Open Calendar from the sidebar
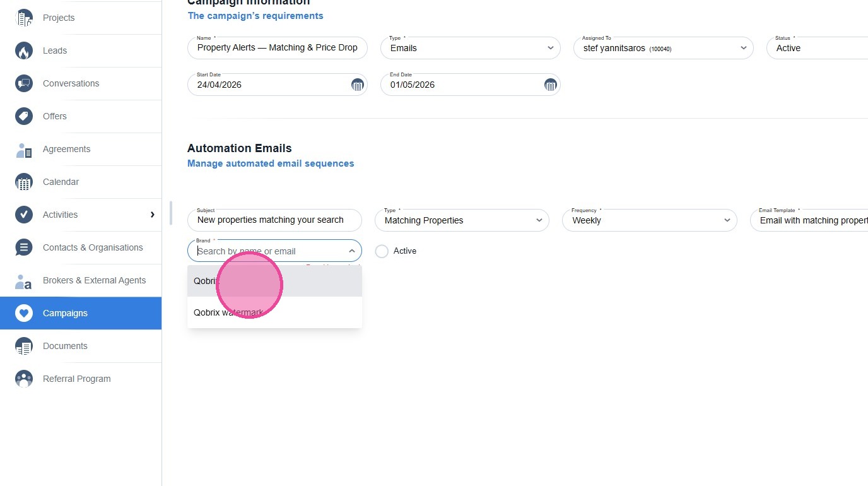 (61, 182)
